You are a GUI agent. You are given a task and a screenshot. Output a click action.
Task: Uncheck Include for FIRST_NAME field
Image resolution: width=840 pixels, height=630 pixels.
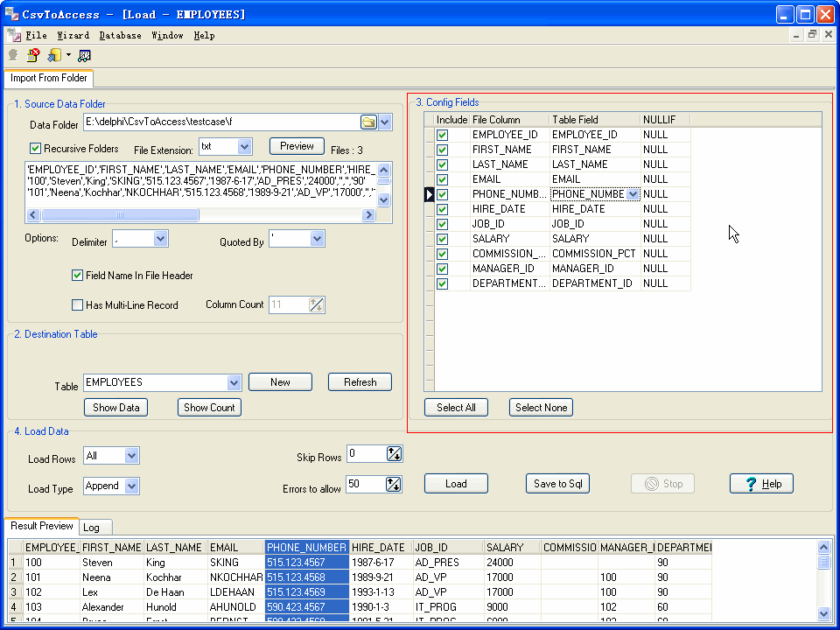coord(442,150)
